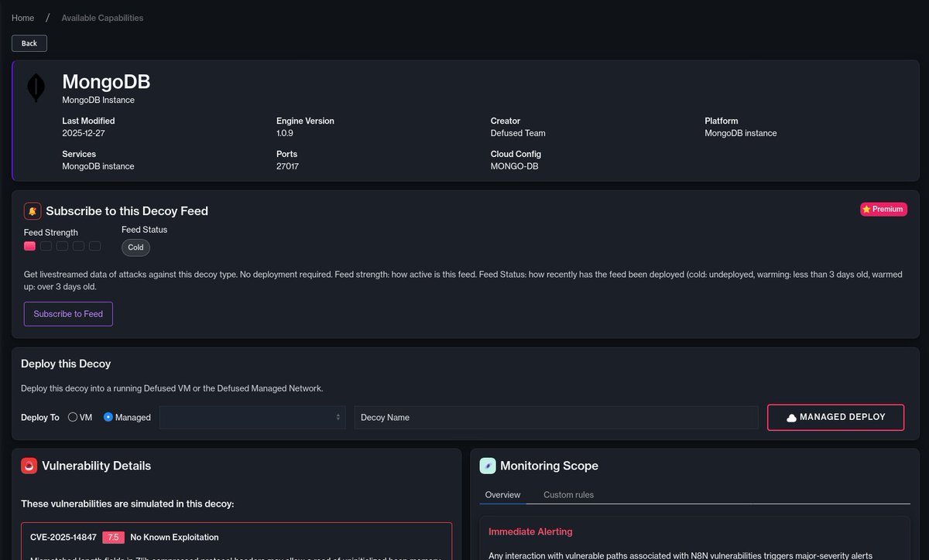Click the Back button
Image resolution: width=929 pixels, height=560 pixels.
[29, 43]
